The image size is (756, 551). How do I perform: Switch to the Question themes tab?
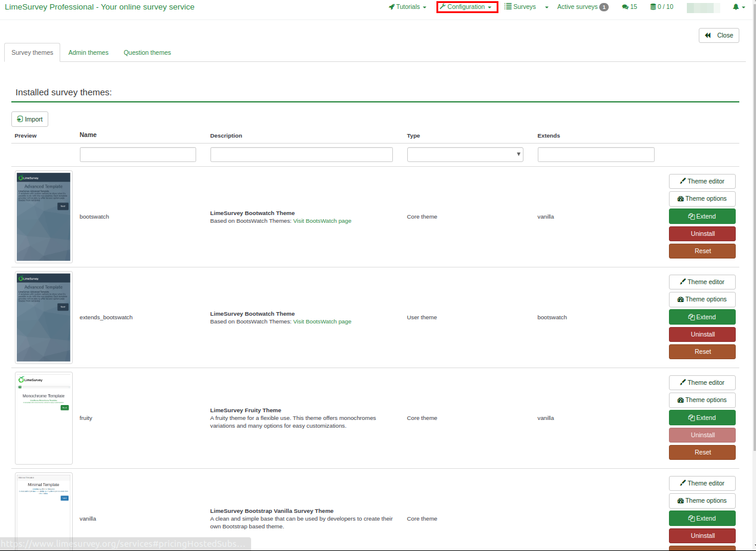pos(147,52)
